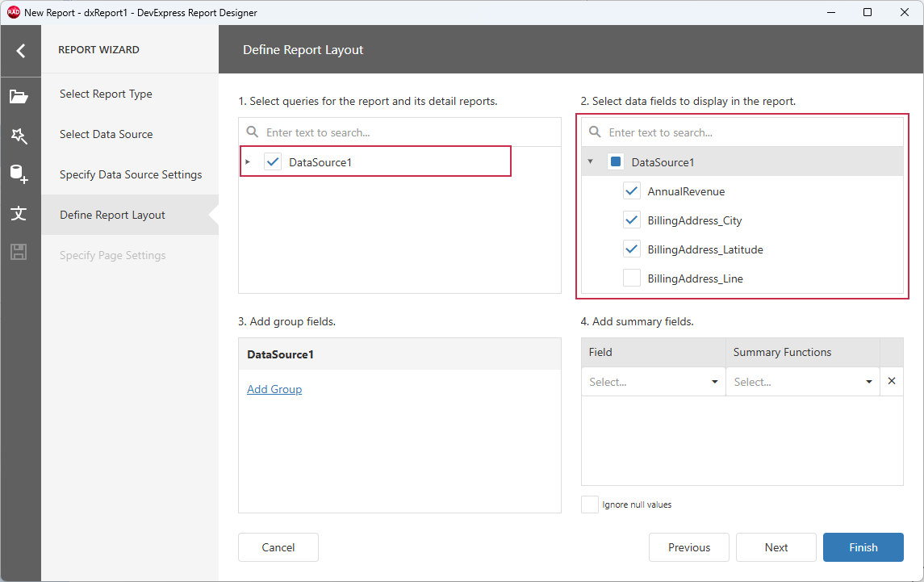Uncheck the AnnualRevenue data field

[x=632, y=191]
